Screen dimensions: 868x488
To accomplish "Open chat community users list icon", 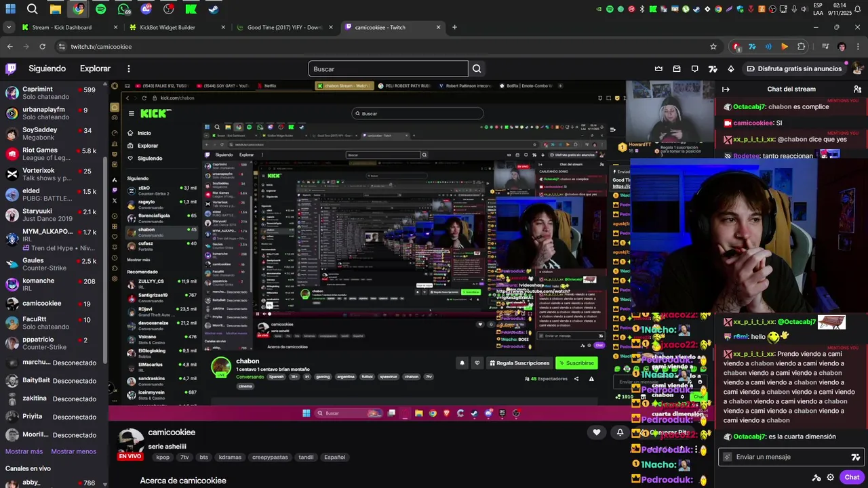I will pyautogui.click(x=857, y=89).
